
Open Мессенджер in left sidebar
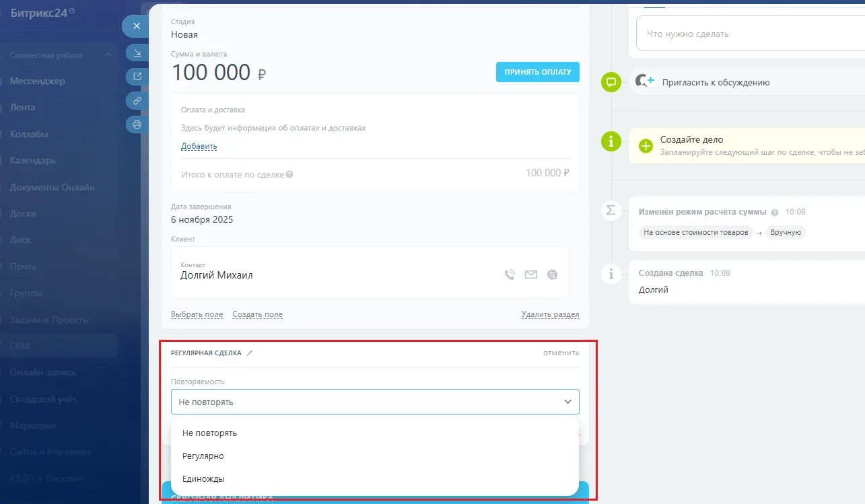tap(38, 81)
